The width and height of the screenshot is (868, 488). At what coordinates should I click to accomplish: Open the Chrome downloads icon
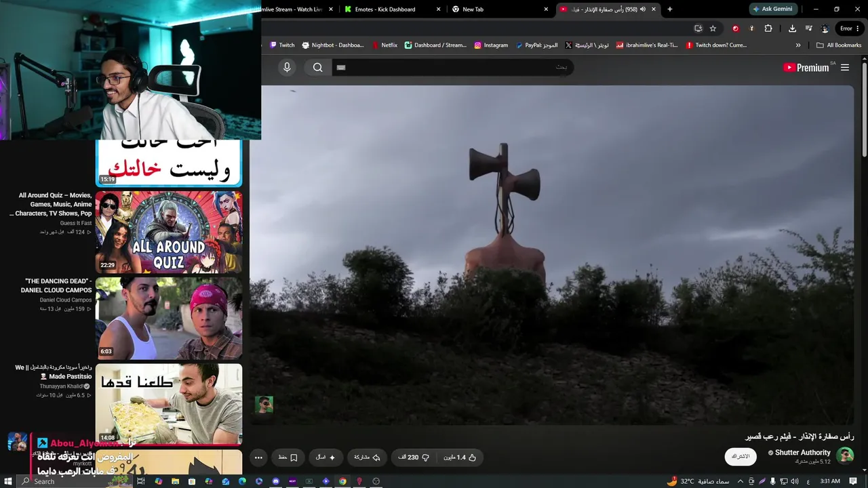click(x=792, y=28)
